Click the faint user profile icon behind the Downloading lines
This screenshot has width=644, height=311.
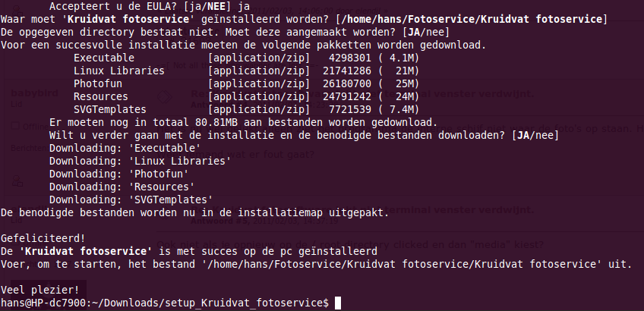pos(17,181)
